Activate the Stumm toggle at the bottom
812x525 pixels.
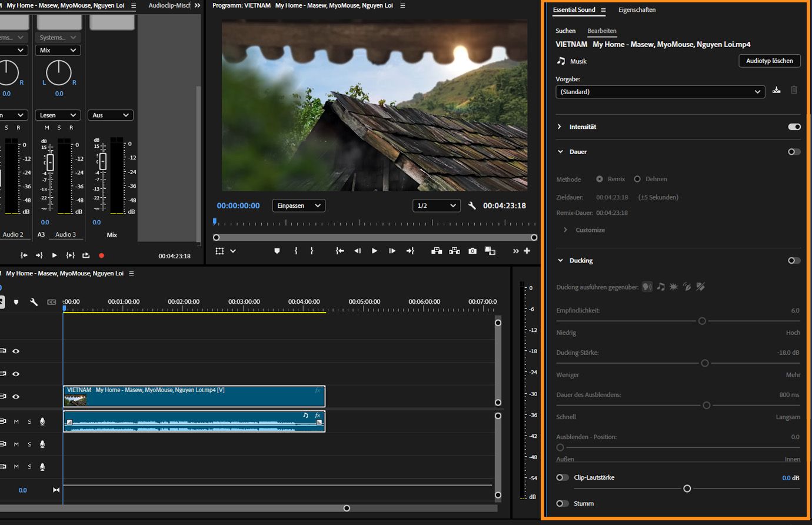click(x=562, y=503)
